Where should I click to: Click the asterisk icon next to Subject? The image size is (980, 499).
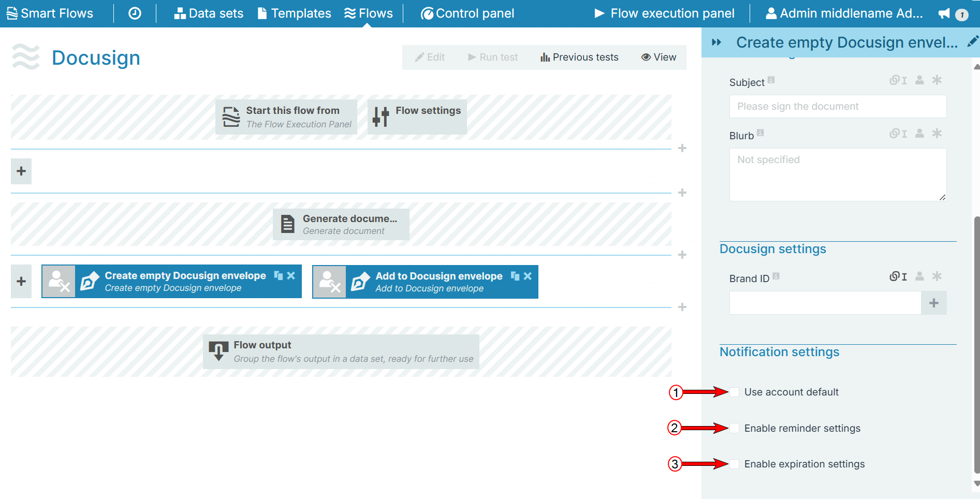pyautogui.click(x=937, y=80)
